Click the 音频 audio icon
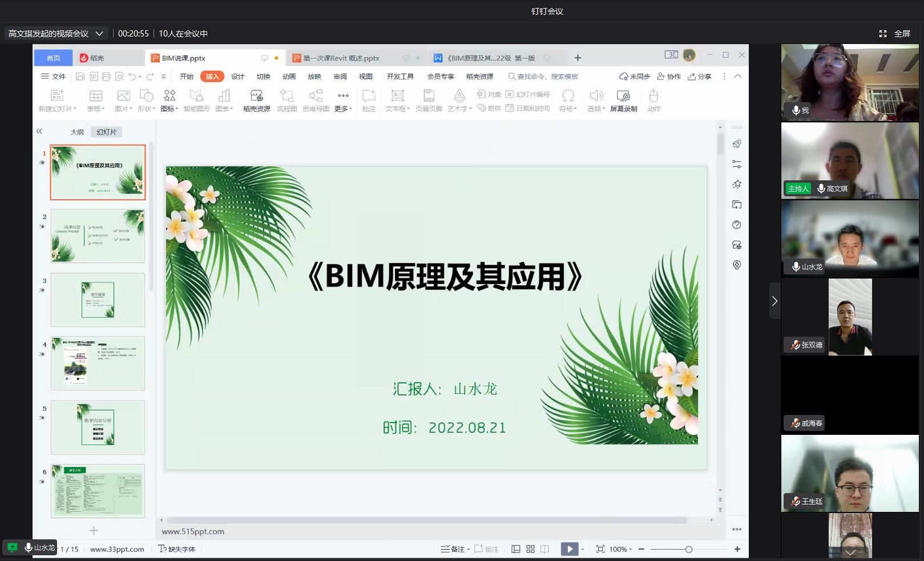The width and height of the screenshot is (924, 561). (x=596, y=100)
